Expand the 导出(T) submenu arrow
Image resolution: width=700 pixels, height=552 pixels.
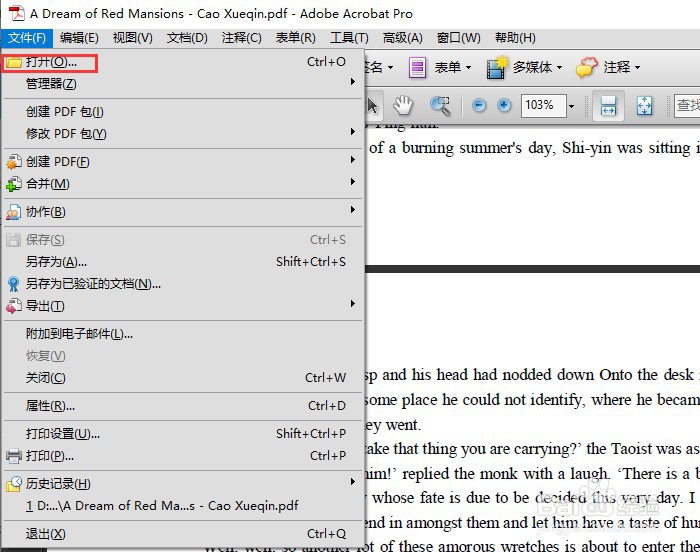[x=353, y=304]
